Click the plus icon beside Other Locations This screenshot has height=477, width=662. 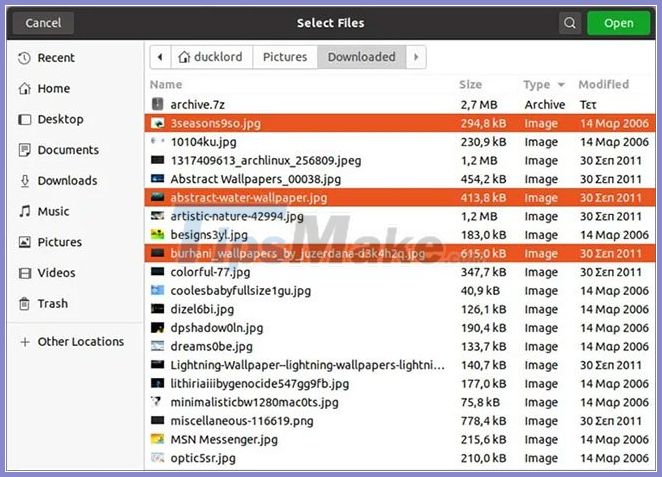click(x=25, y=341)
